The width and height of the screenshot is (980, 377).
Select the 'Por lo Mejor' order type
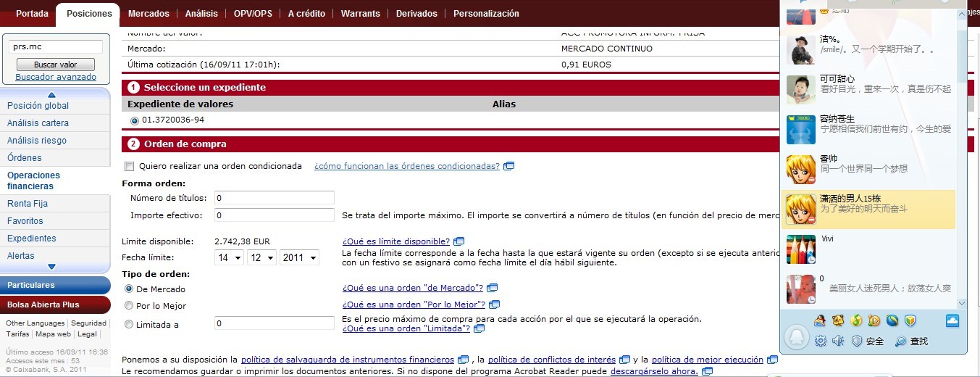pos(130,306)
